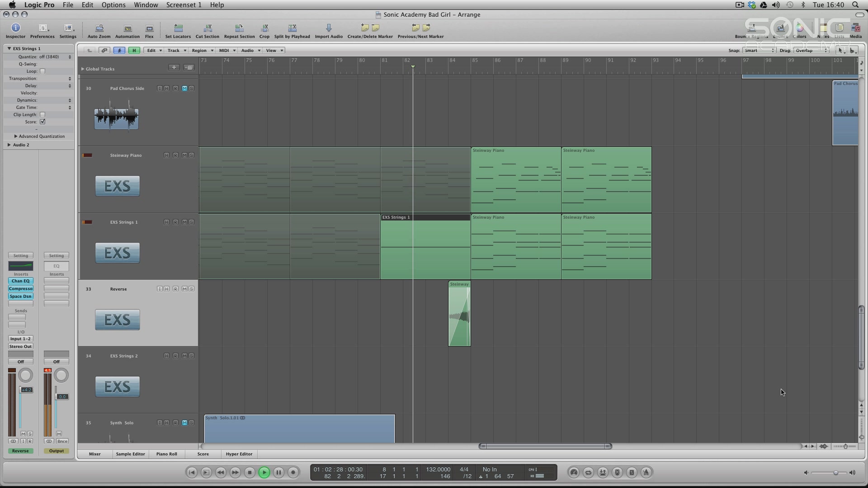Image resolution: width=868 pixels, height=488 pixels.
Task: Click the Stereo Out output slot
Action: coord(21,347)
